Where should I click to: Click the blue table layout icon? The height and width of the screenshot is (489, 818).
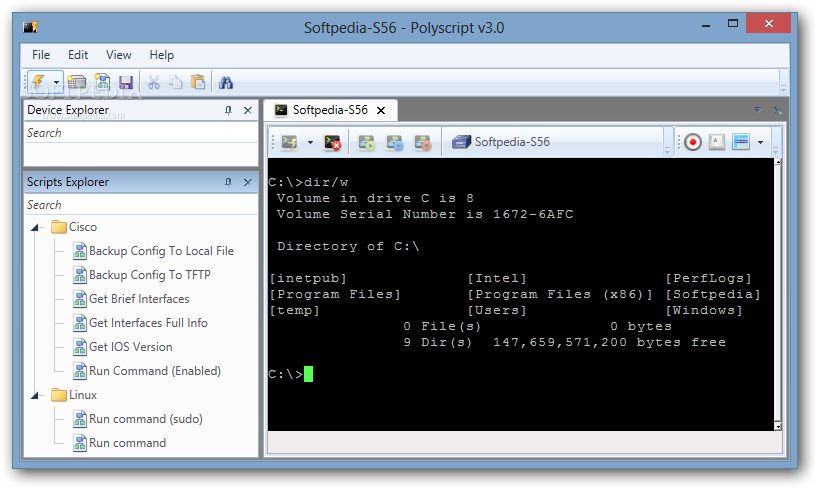(x=741, y=142)
